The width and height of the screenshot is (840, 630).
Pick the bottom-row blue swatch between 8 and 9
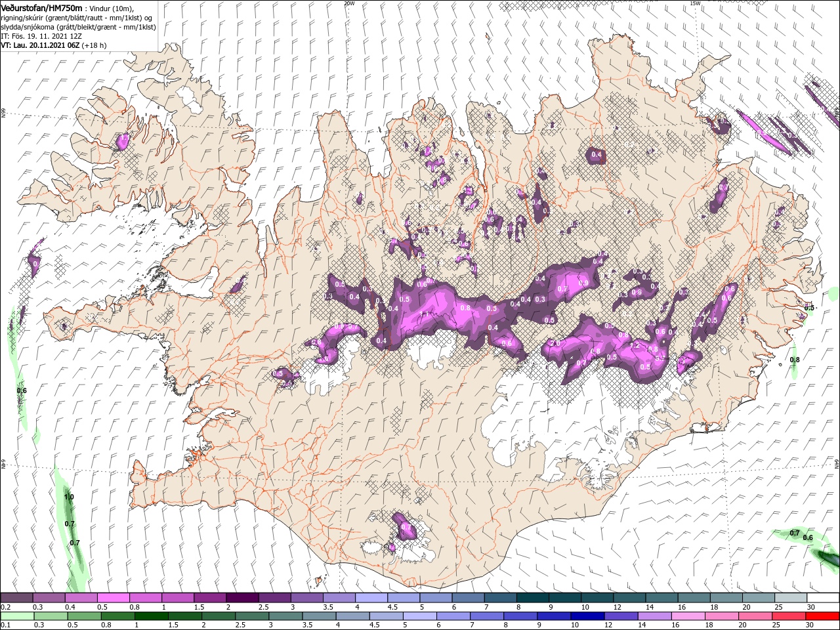pyautogui.click(x=520, y=616)
